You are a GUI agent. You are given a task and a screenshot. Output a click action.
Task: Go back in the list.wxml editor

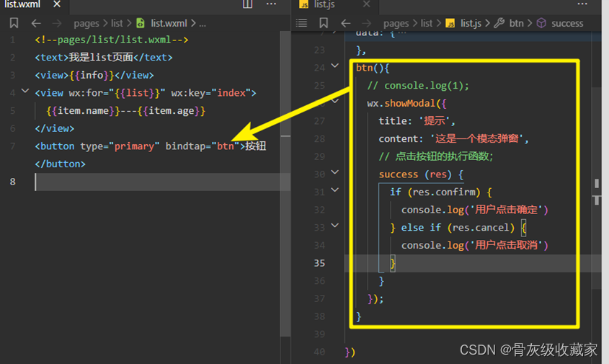click(36, 23)
